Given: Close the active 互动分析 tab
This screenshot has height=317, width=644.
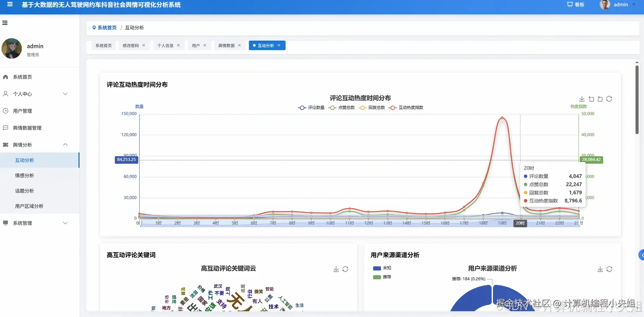Looking at the screenshot, I should pos(279,45).
